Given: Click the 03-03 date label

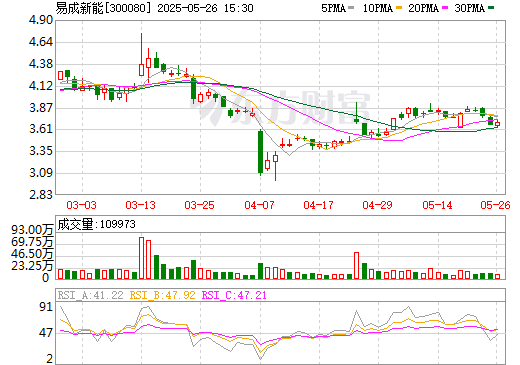Looking at the screenshot, I should coord(81,205).
